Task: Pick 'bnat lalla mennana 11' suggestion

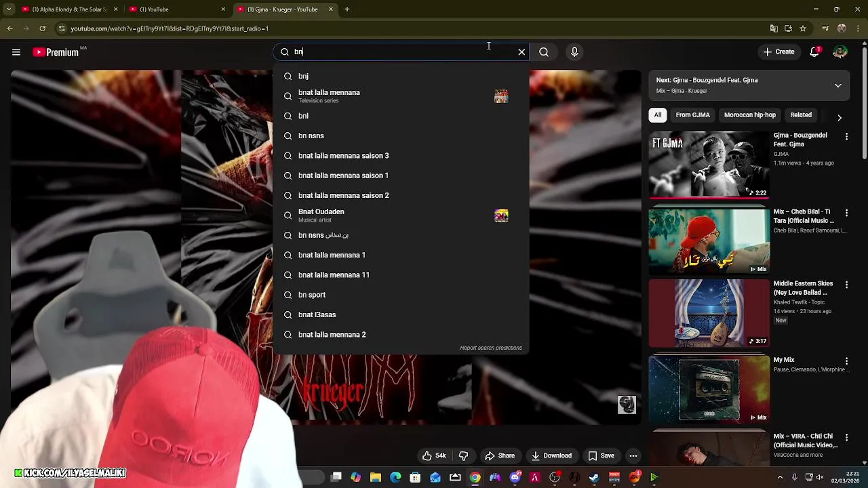Action: tap(400, 275)
